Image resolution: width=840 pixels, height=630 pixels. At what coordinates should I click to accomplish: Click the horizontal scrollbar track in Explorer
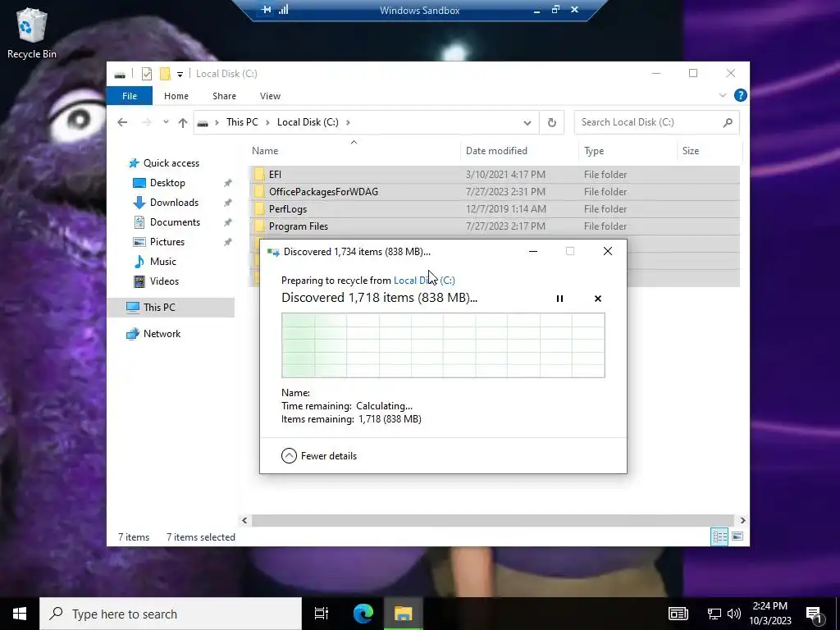(x=492, y=520)
